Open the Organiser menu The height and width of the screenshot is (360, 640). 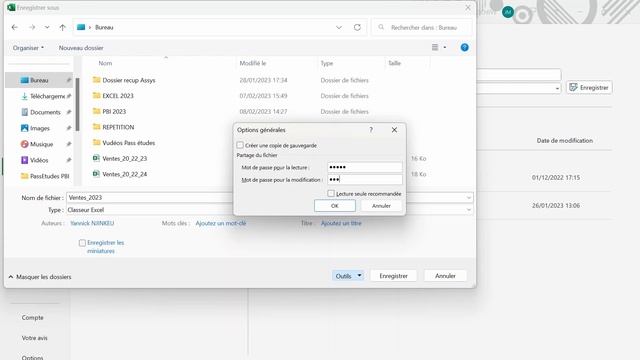[x=28, y=48]
